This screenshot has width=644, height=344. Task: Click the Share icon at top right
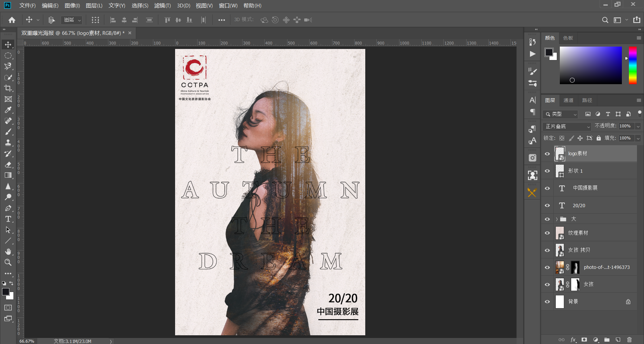point(637,20)
